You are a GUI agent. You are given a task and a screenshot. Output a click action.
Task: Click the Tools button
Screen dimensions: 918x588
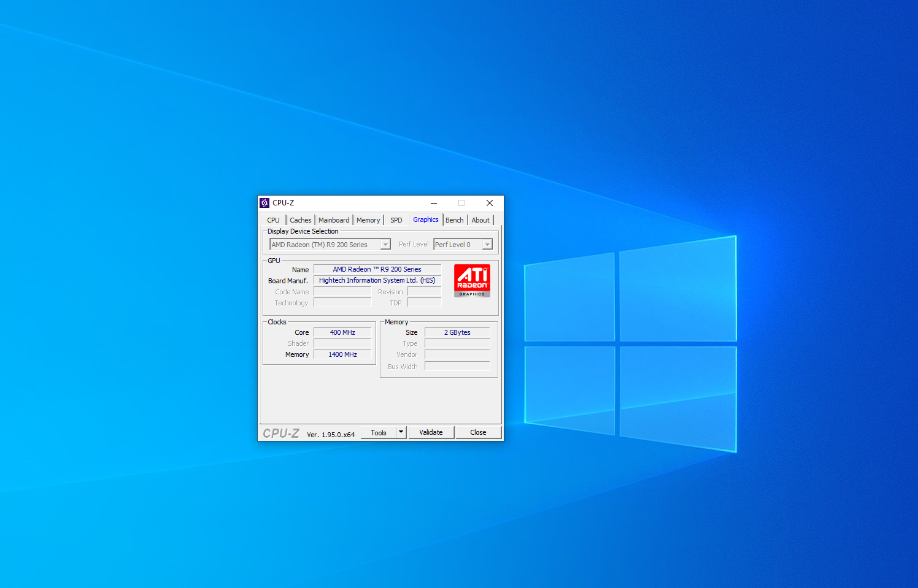[x=379, y=433]
